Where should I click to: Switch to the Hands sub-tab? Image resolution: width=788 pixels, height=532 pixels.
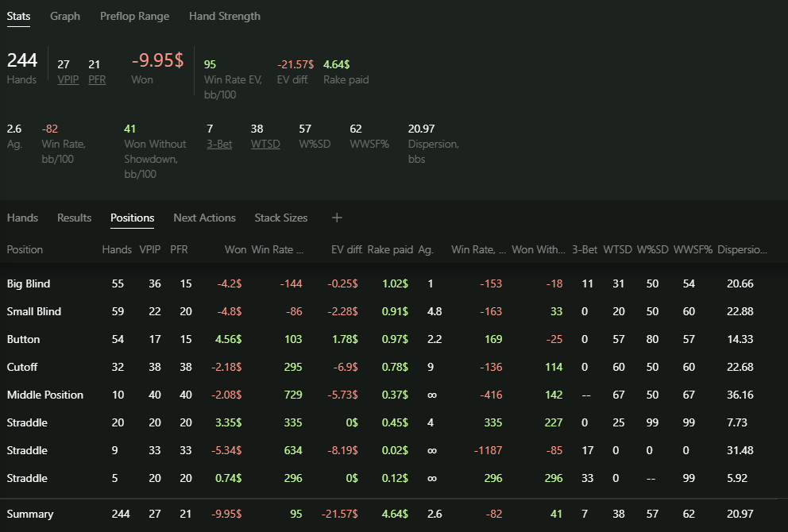[x=22, y=218]
